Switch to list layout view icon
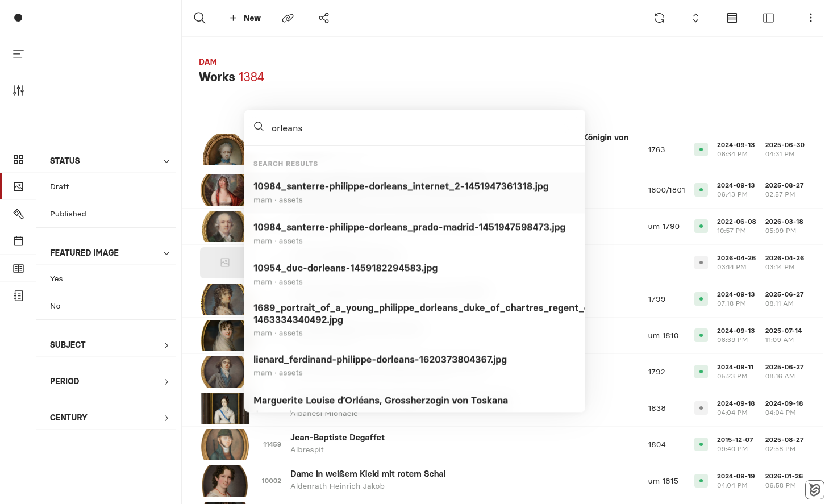829x504 pixels. point(732,18)
